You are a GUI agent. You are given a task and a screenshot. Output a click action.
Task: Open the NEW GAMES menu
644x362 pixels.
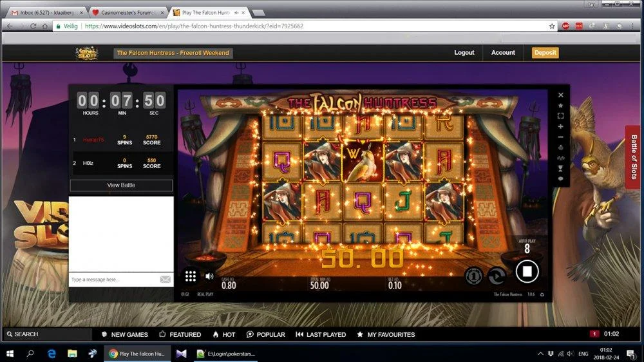[125, 334]
